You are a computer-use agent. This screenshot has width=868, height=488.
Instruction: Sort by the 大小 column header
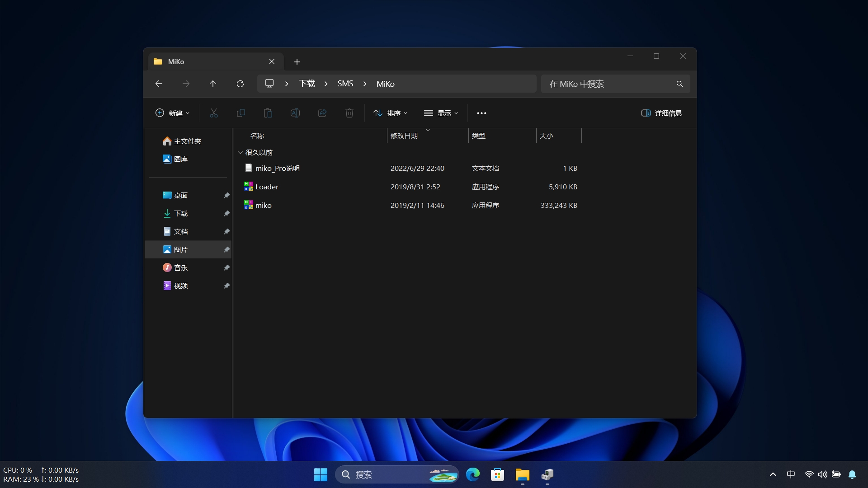(546, 136)
